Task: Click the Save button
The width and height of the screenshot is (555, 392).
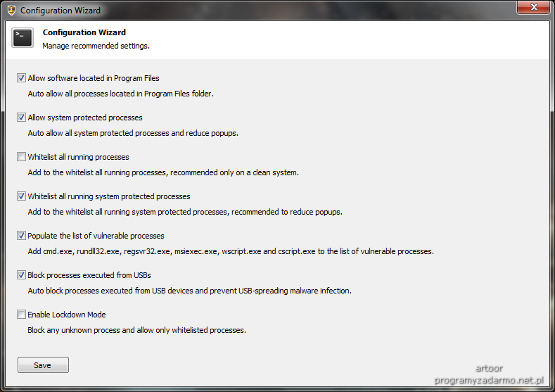Action: [43, 365]
